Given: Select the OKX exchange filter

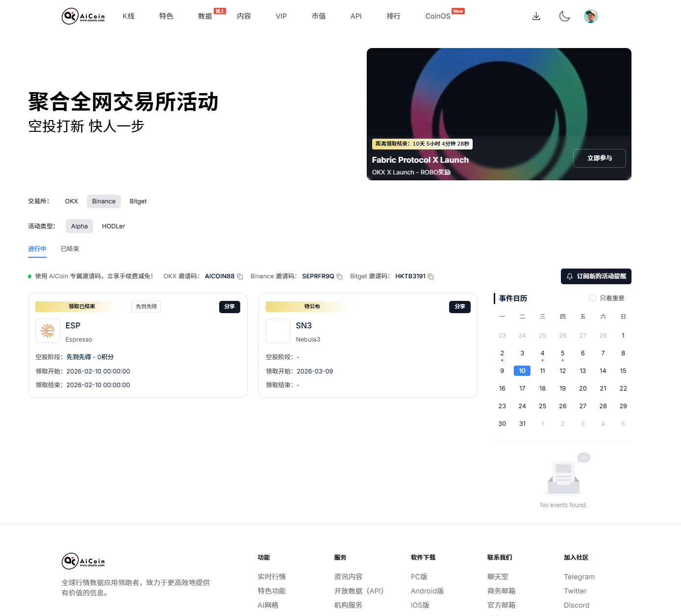Looking at the screenshot, I should (71, 201).
